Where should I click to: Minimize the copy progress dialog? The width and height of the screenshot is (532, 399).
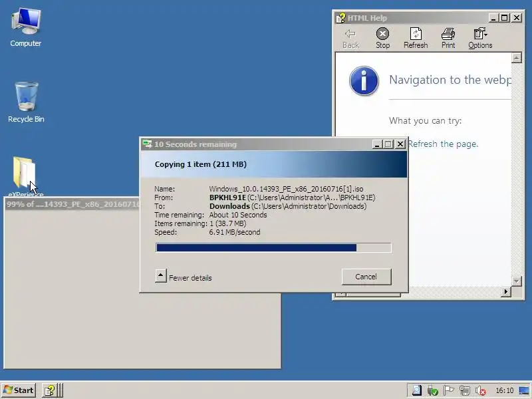(x=377, y=144)
